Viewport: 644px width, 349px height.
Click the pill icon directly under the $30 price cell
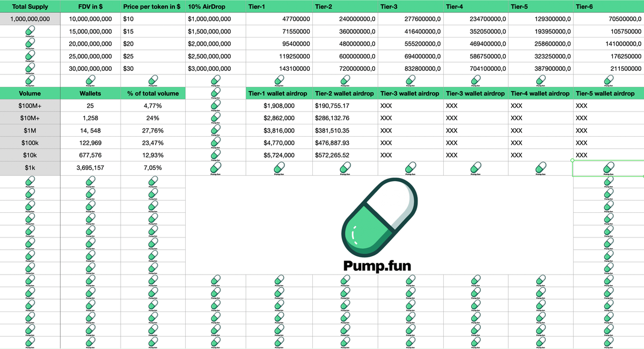coord(153,81)
